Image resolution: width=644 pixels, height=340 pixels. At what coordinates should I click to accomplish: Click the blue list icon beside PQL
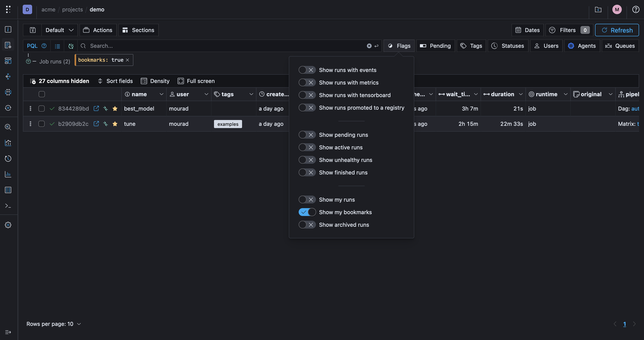click(57, 46)
